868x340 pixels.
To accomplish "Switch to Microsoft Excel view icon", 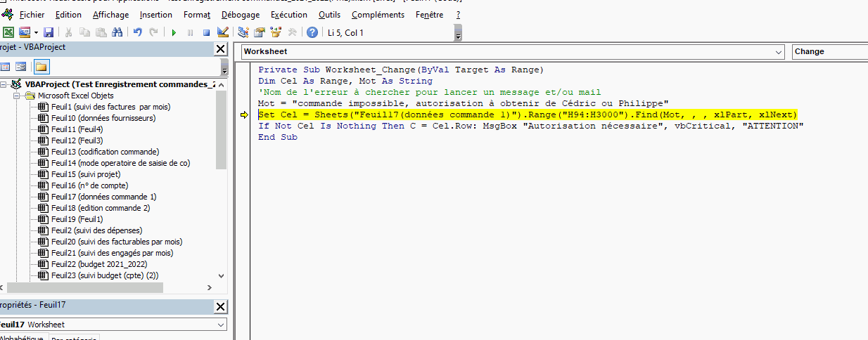I will click(x=8, y=32).
